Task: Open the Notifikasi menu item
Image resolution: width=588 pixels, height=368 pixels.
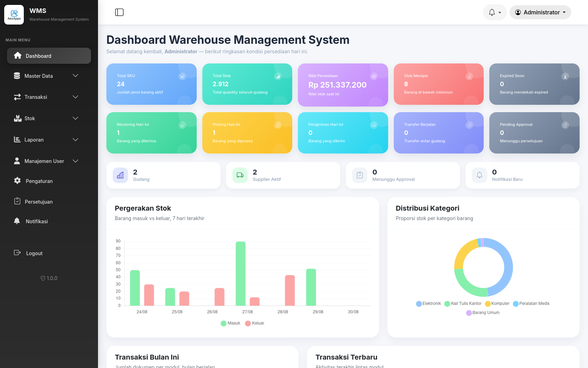Action: 49,221
